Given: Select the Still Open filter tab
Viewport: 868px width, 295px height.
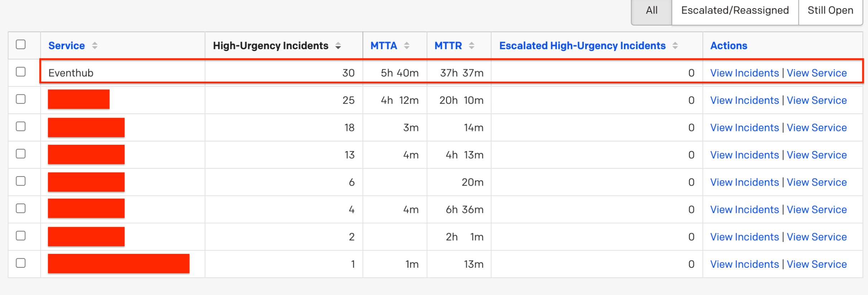Looking at the screenshot, I should click(830, 10).
